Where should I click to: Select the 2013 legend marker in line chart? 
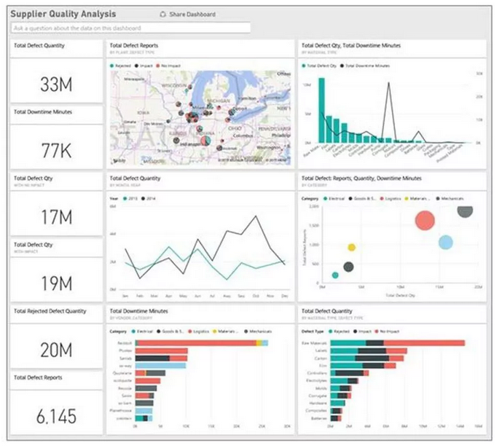click(x=127, y=197)
